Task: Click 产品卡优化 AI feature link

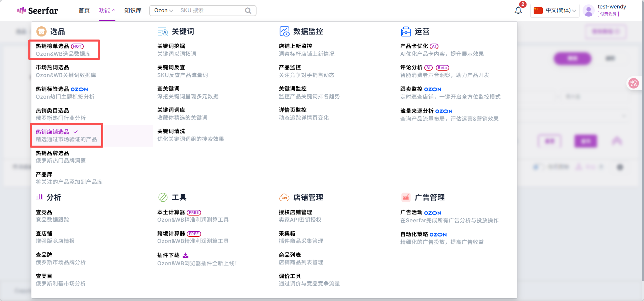Action: pos(414,46)
